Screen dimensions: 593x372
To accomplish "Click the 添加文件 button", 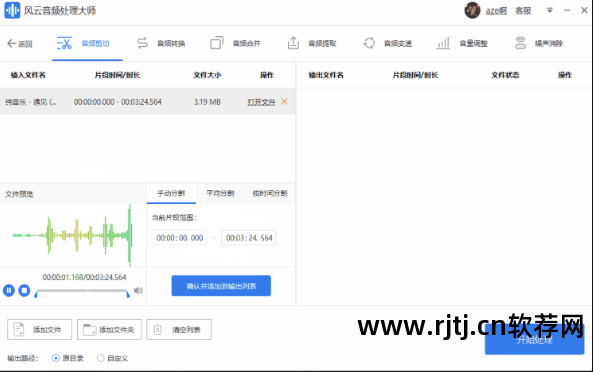I will (39, 330).
